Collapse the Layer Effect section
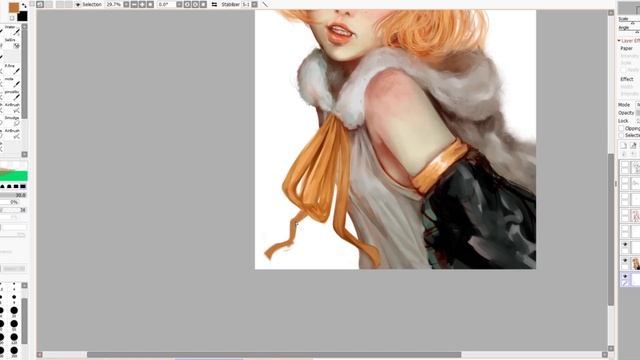The height and width of the screenshot is (360, 640). coord(619,41)
